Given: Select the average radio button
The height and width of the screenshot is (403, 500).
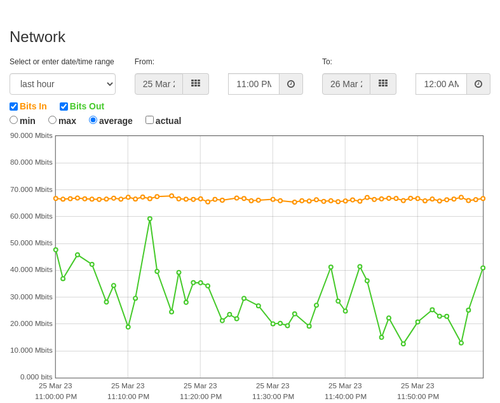Looking at the screenshot, I should pos(93,120).
